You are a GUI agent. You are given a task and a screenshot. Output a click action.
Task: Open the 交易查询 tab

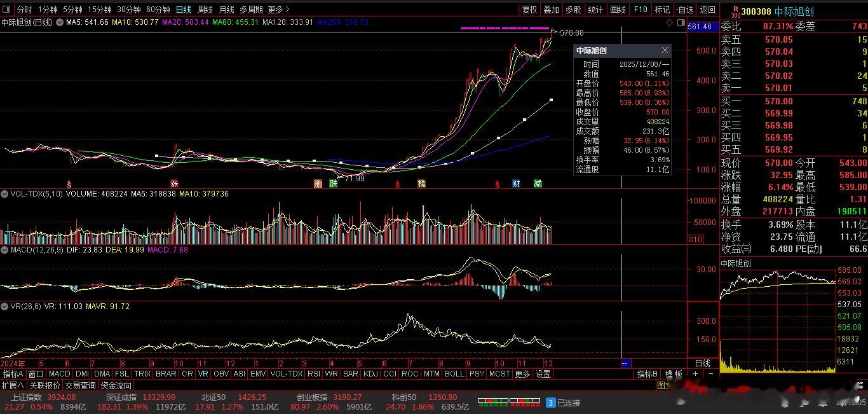coord(80,385)
